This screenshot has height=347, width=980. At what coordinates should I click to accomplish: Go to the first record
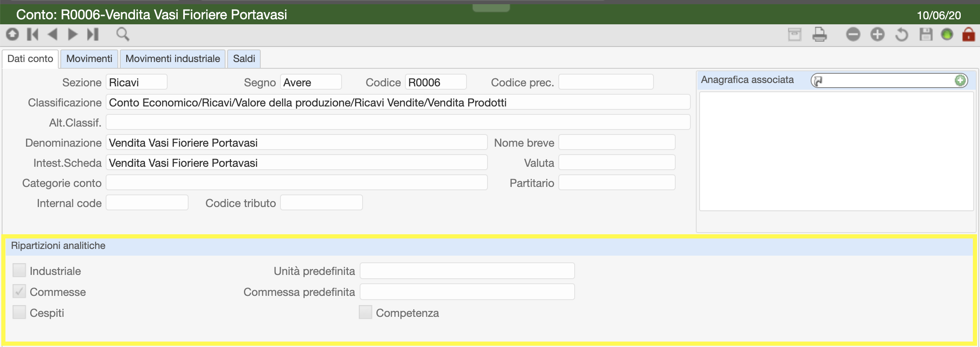point(33,34)
